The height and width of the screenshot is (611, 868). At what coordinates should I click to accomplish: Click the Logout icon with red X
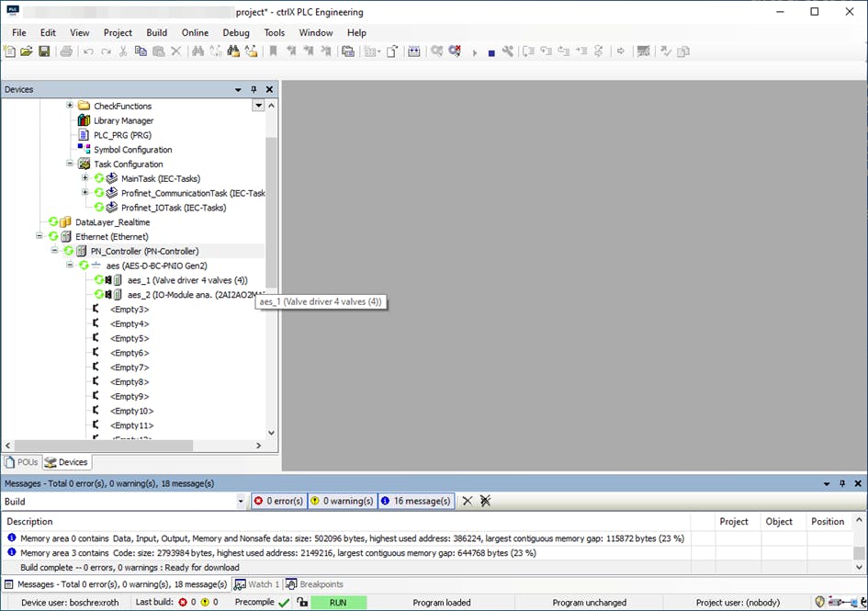click(455, 51)
